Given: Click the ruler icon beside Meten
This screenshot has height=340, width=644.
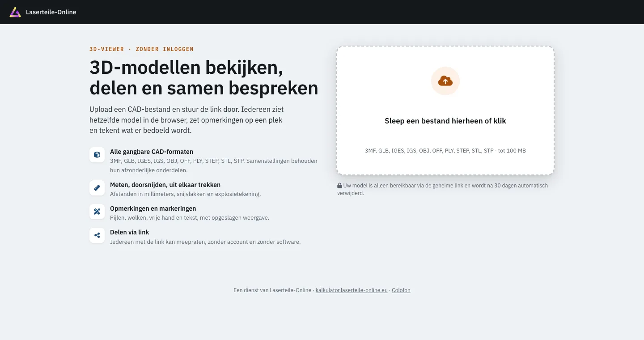Looking at the screenshot, I should [x=97, y=187].
